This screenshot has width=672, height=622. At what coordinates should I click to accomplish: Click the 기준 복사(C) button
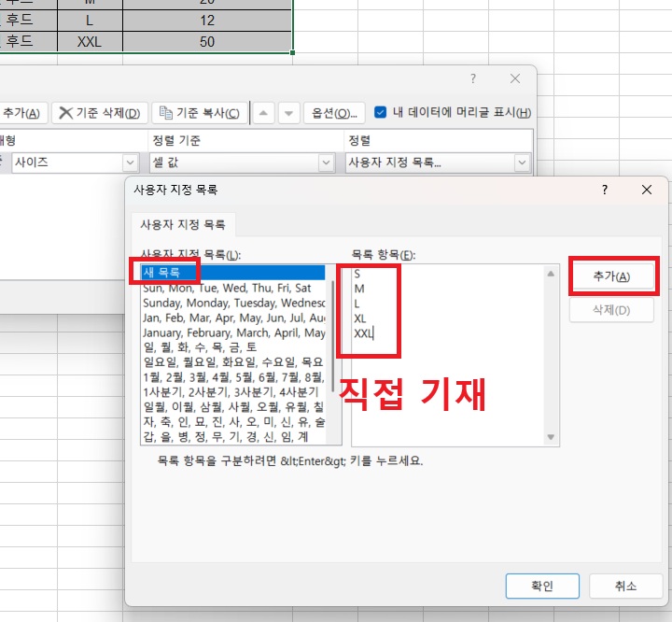coord(200,113)
